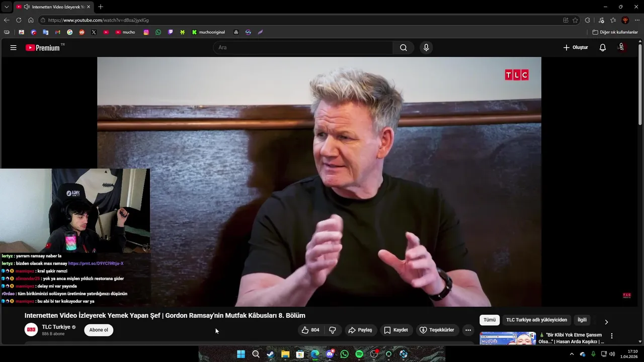Screen dimensions: 644x362
Task: Mute the tab using the speaker icon
Action: pyautogui.click(x=26, y=7)
